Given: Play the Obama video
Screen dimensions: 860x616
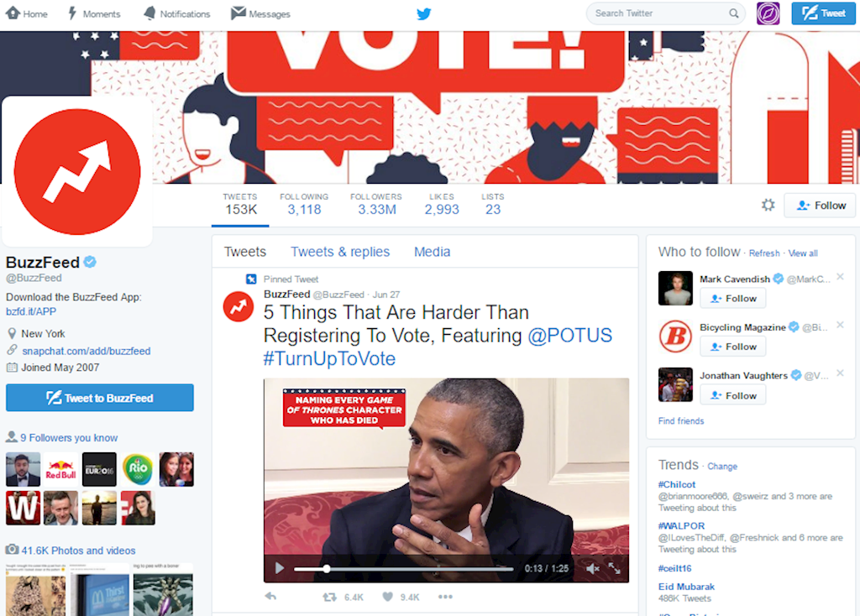Looking at the screenshot, I should click(x=280, y=568).
